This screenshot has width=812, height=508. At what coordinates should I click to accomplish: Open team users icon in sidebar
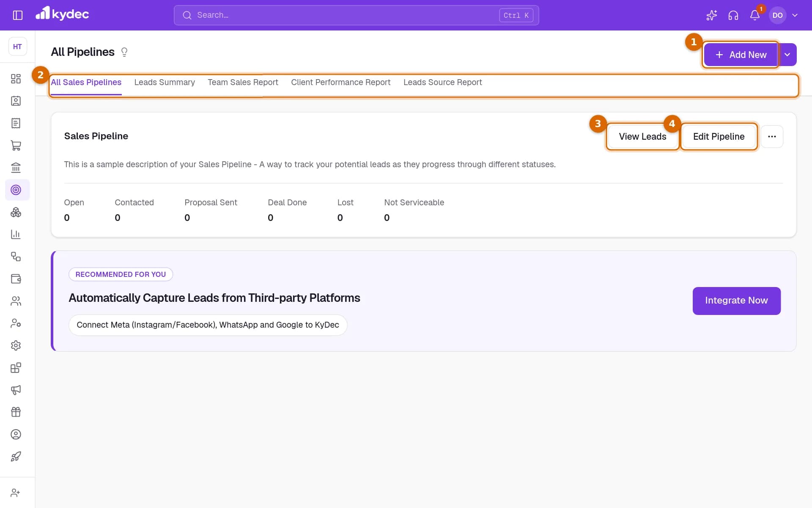click(x=16, y=301)
